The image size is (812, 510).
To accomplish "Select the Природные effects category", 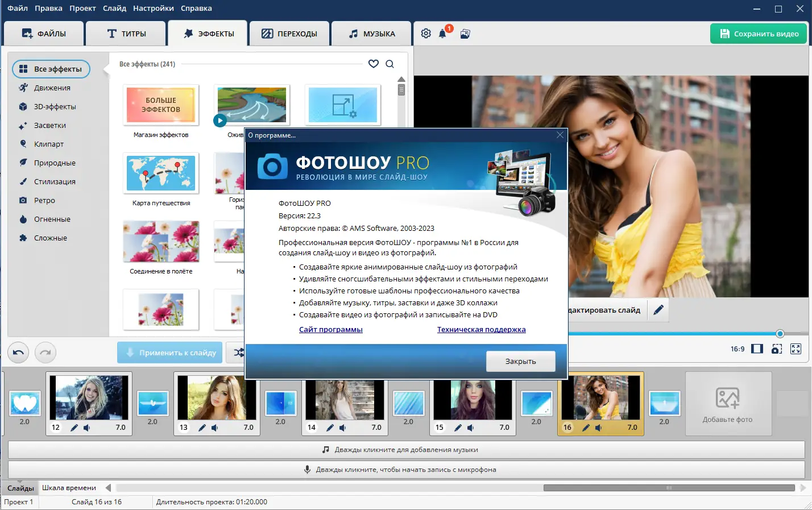I will [55, 163].
